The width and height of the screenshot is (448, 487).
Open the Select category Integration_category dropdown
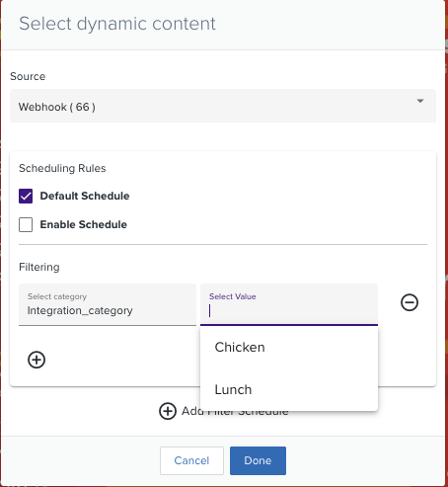(108, 304)
